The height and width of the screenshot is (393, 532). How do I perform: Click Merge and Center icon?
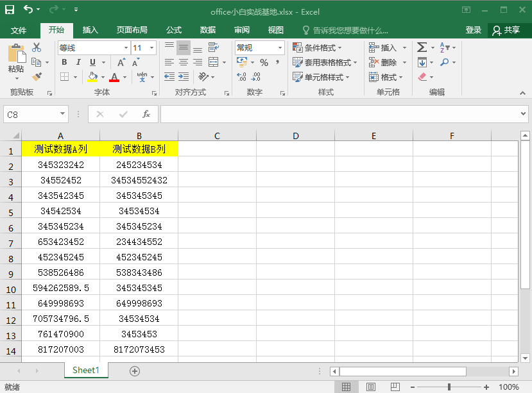214,62
